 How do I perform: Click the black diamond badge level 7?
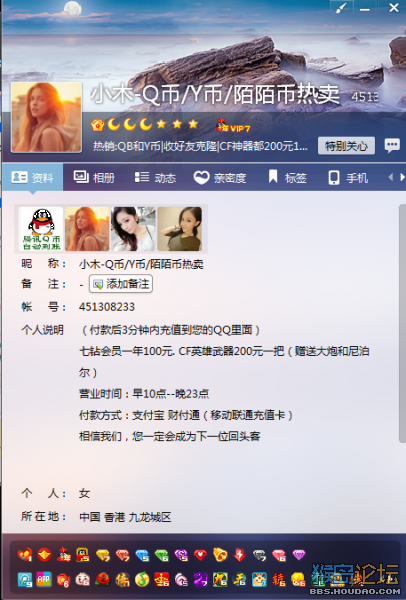tap(259, 555)
